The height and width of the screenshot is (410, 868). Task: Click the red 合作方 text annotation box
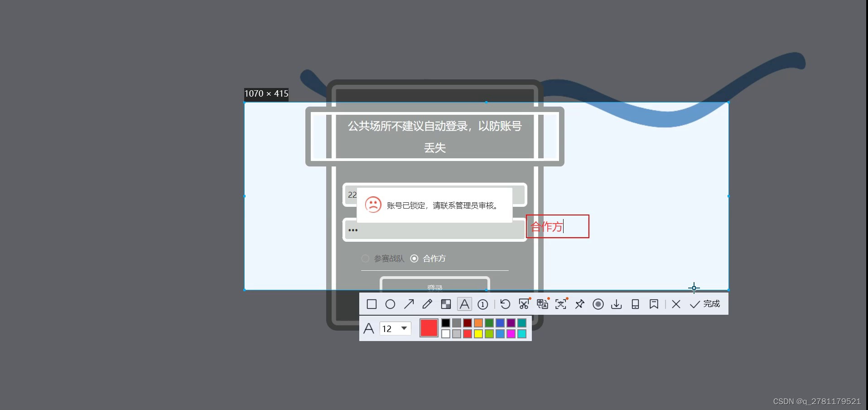557,226
